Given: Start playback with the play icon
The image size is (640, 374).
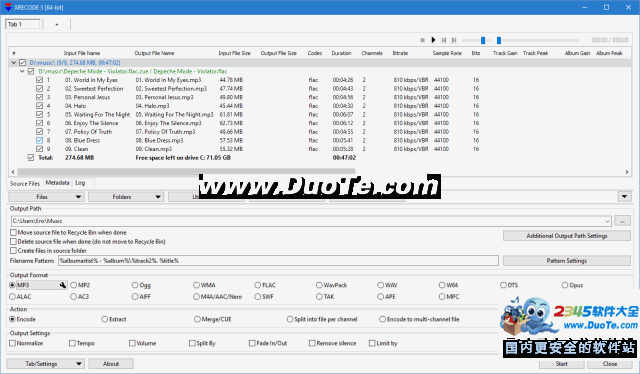Looking at the screenshot, I should pos(433,40).
